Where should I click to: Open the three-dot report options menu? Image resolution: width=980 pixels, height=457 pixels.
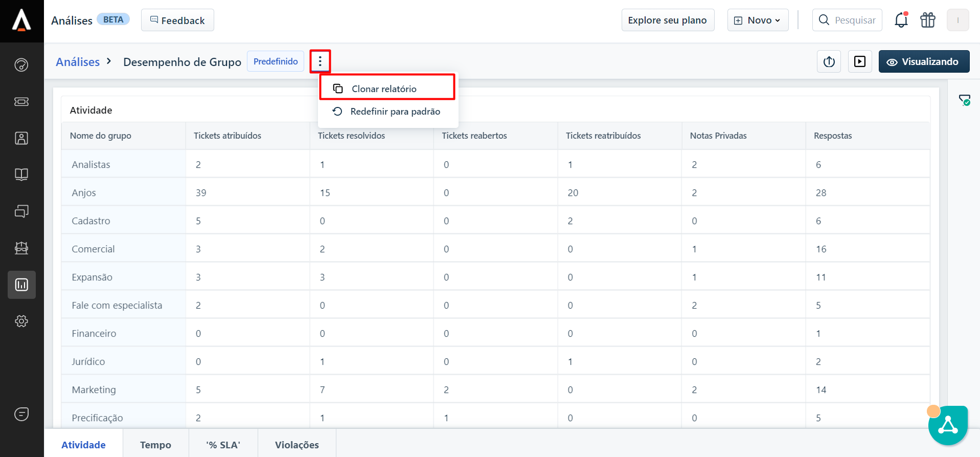320,61
